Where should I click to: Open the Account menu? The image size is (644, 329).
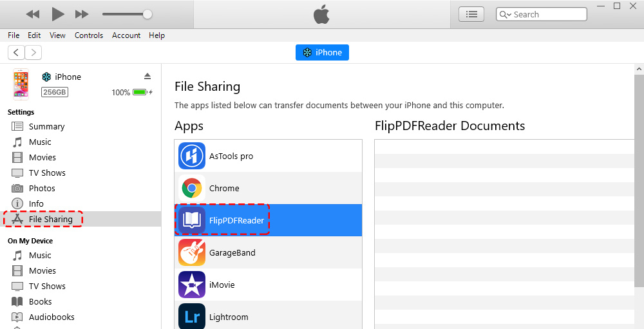[x=126, y=35]
